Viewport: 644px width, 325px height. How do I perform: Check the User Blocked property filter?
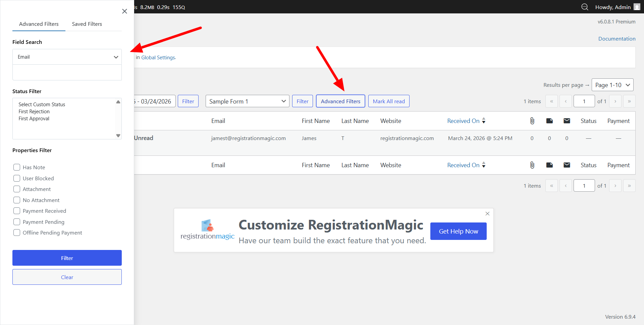[x=17, y=178]
